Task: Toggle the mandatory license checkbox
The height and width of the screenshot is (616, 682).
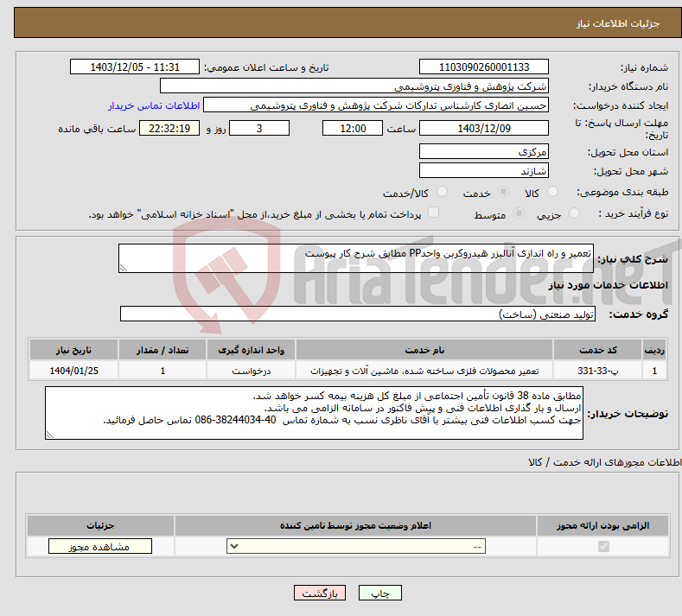Action: [603, 546]
